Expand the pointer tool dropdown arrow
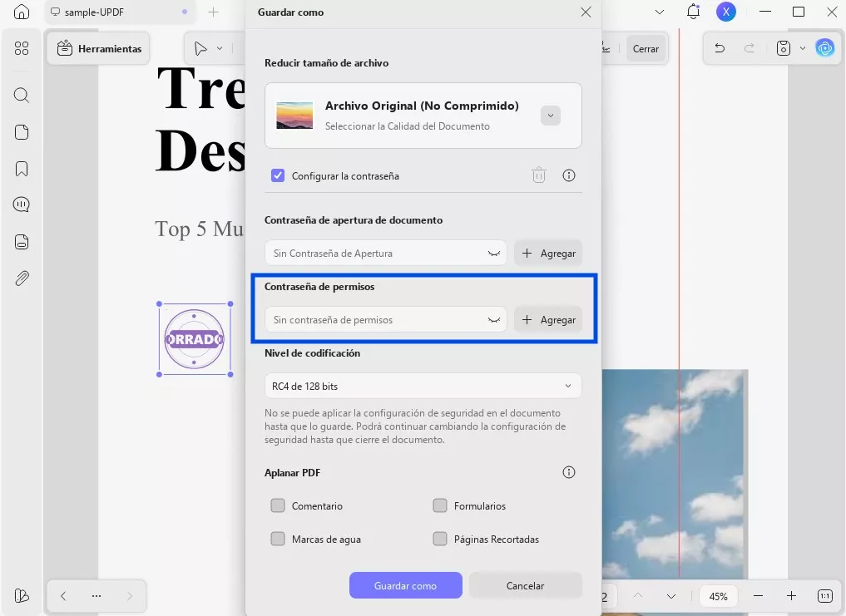The height and width of the screenshot is (616, 846). coord(220,48)
